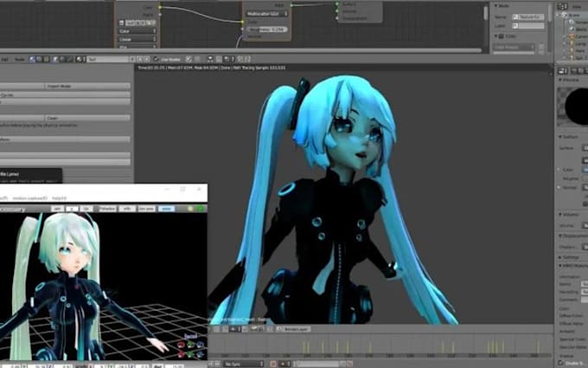Image resolution: width=588 pixels, height=368 pixels.
Task: Click the node editor horizontal scrollbar
Action: pos(240,50)
